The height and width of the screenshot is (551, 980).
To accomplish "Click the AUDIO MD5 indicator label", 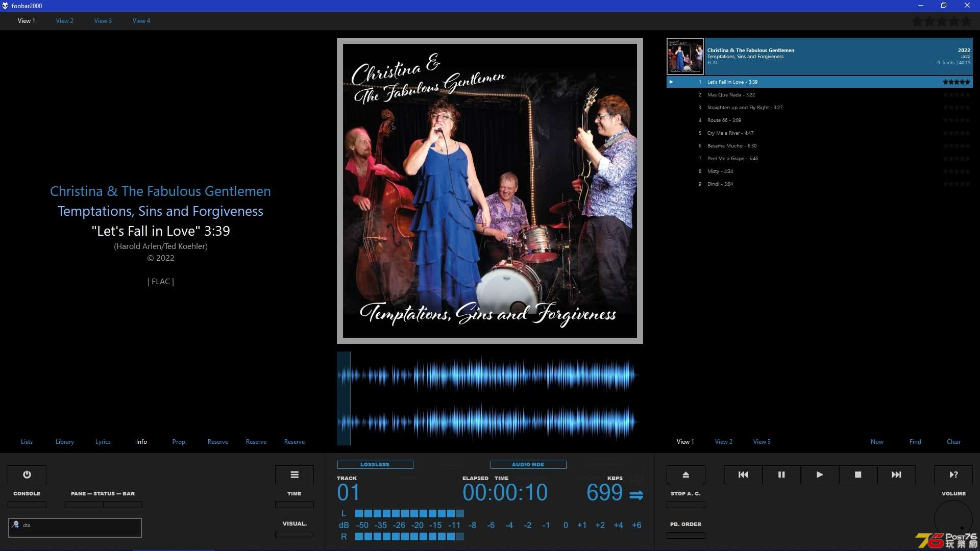I will click(x=528, y=465).
